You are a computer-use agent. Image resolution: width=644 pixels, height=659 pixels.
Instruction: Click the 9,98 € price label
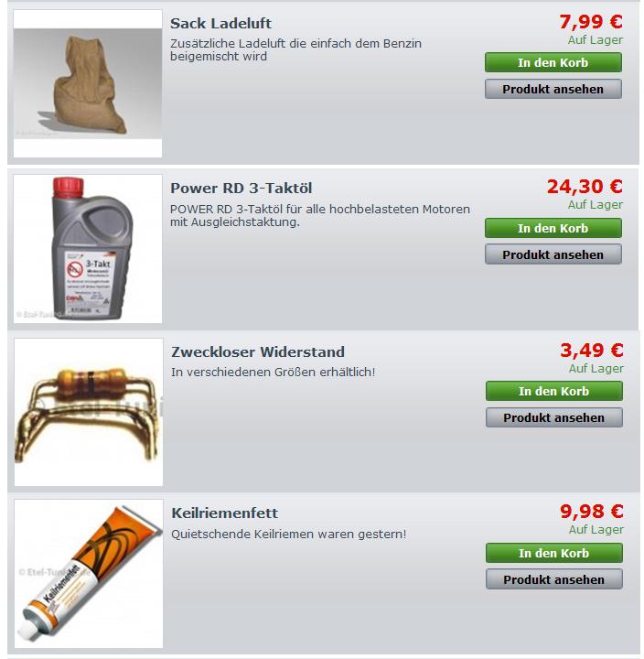click(x=592, y=512)
